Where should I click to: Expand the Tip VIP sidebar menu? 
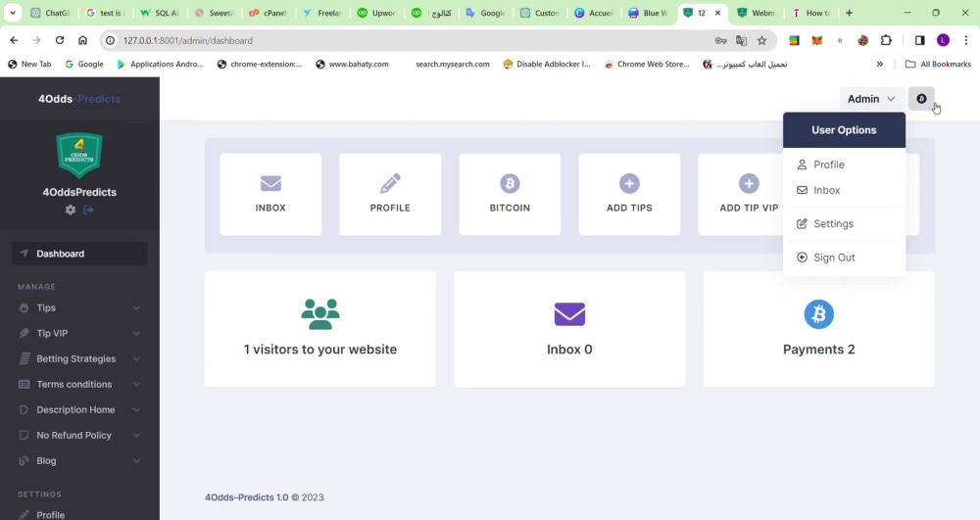(x=79, y=333)
